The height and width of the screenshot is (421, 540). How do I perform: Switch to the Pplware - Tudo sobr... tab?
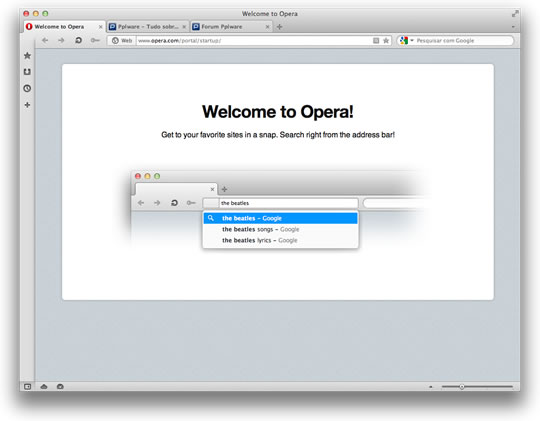point(148,27)
